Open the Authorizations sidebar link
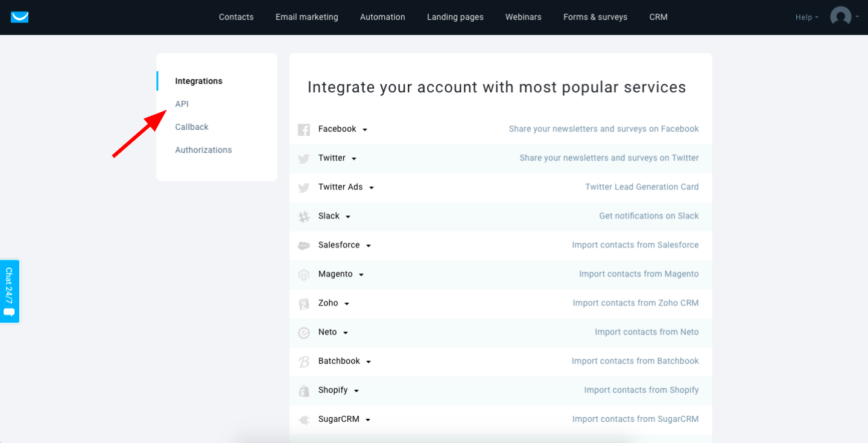The image size is (868, 443). pos(203,150)
